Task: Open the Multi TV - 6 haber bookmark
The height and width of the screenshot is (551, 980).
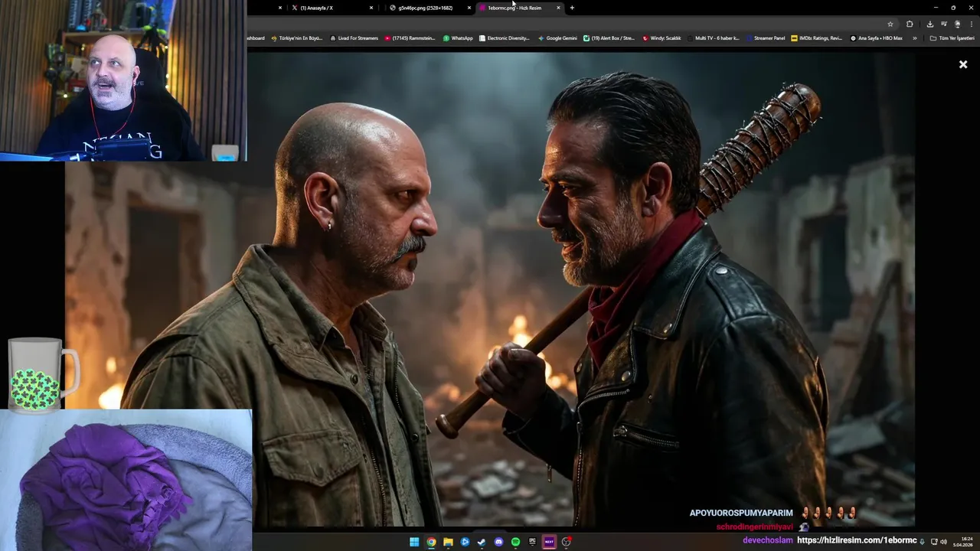Action: click(x=714, y=37)
